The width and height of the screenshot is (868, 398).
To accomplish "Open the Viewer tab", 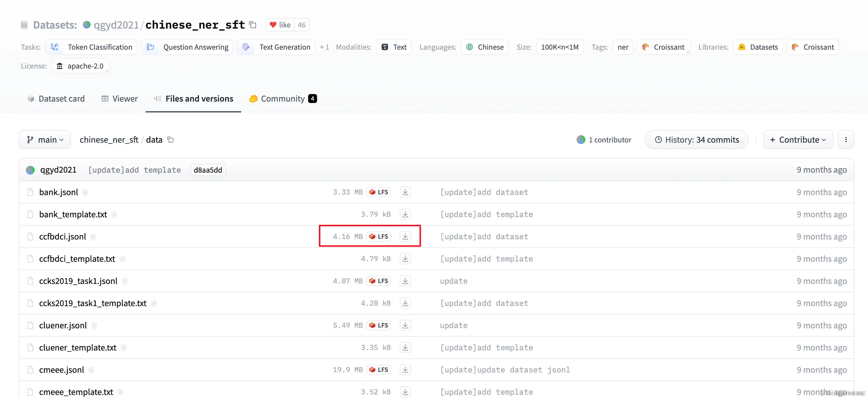I will coord(120,99).
